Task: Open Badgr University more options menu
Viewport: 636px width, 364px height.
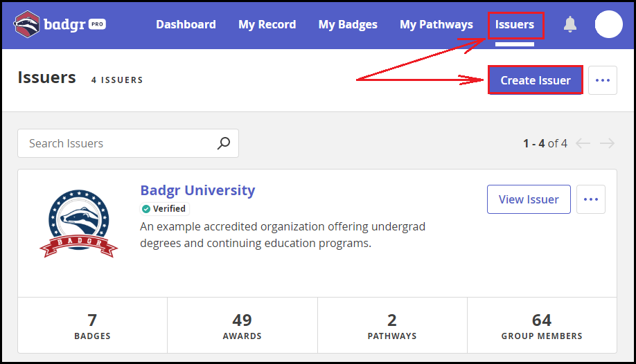Action: [x=590, y=199]
